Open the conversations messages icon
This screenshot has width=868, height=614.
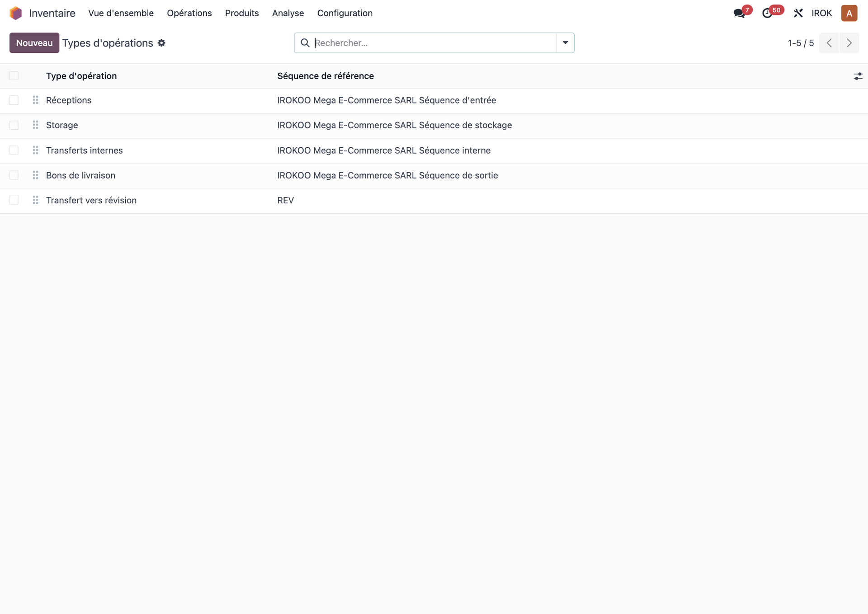pyautogui.click(x=740, y=13)
